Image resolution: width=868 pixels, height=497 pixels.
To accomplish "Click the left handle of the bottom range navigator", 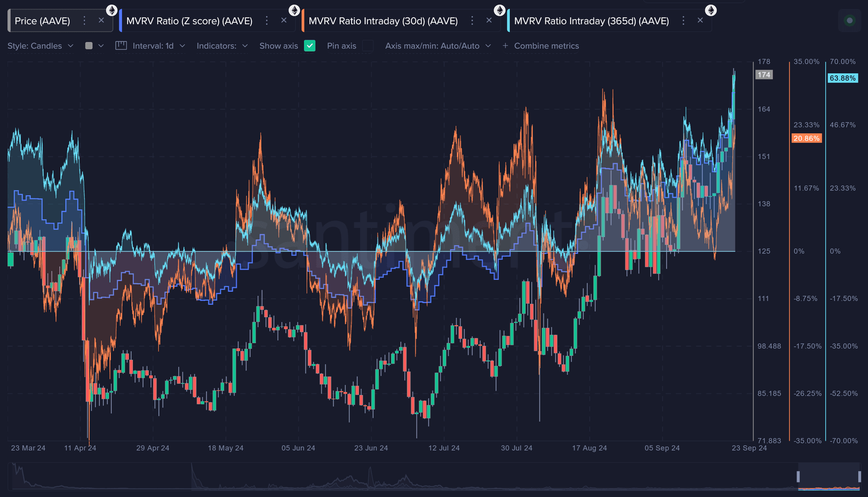I will (x=798, y=477).
